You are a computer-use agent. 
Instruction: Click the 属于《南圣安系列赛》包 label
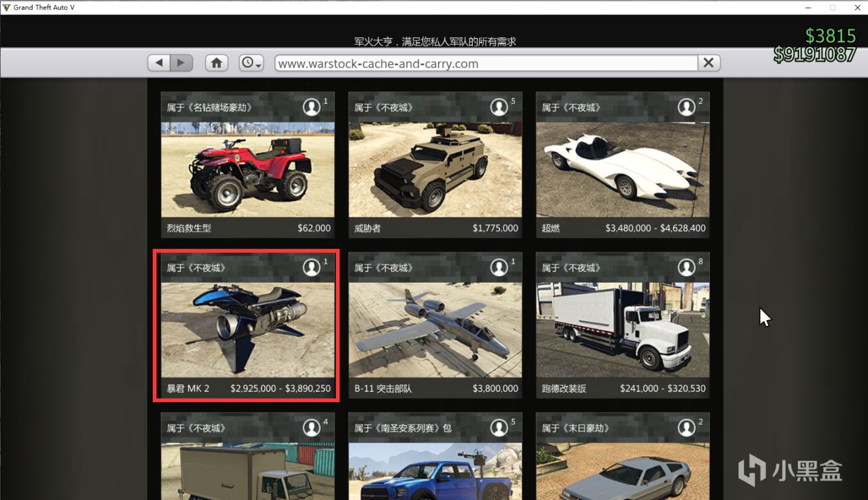(x=403, y=428)
